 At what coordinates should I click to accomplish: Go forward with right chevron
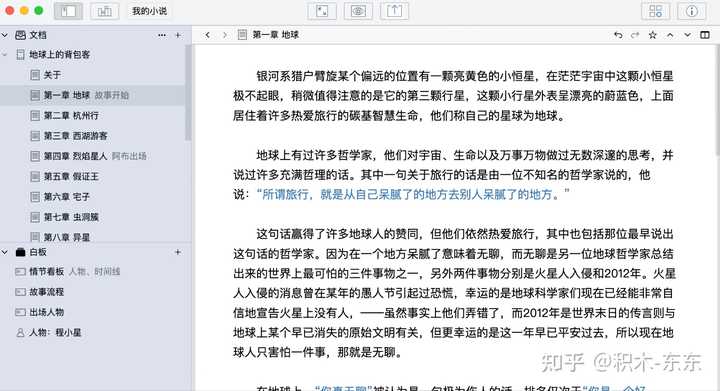pos(225,35)
